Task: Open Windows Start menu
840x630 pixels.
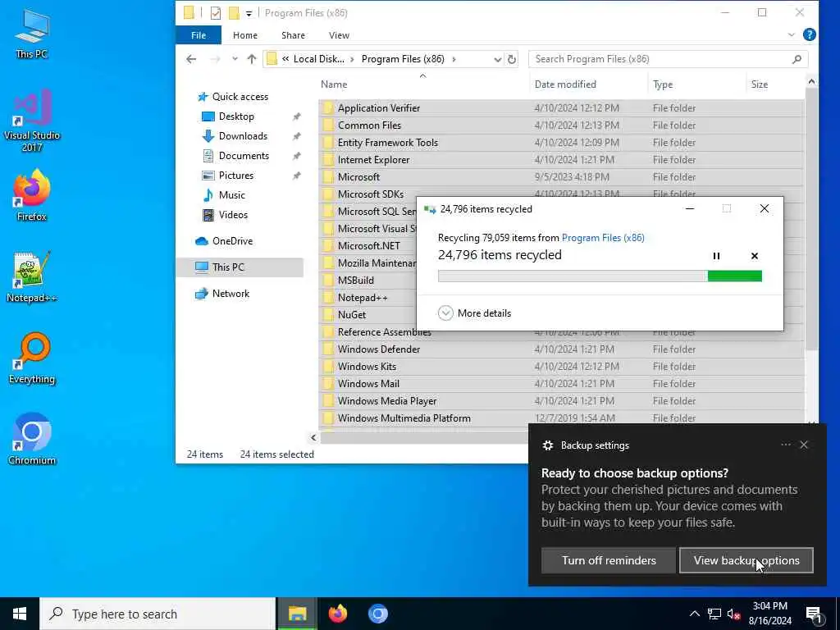Action: 20,614
